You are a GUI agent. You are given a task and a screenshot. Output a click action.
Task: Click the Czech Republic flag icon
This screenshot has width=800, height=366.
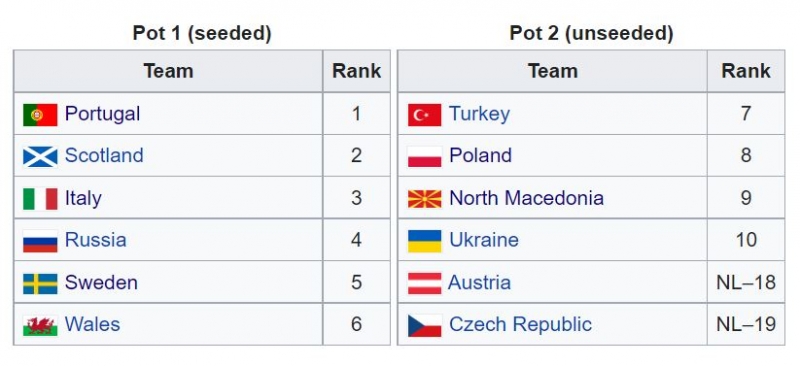pyautogui.click(x=424, y=326)
